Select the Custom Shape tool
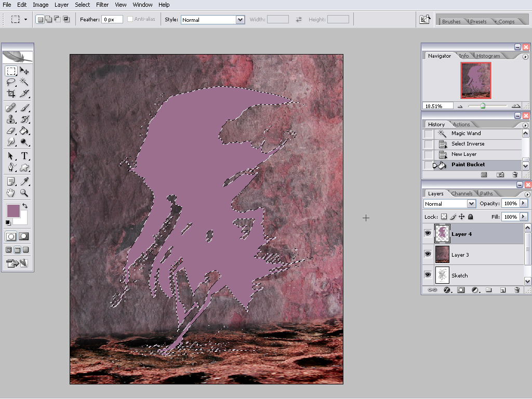 pyautogui.click(x=24, y=167)
